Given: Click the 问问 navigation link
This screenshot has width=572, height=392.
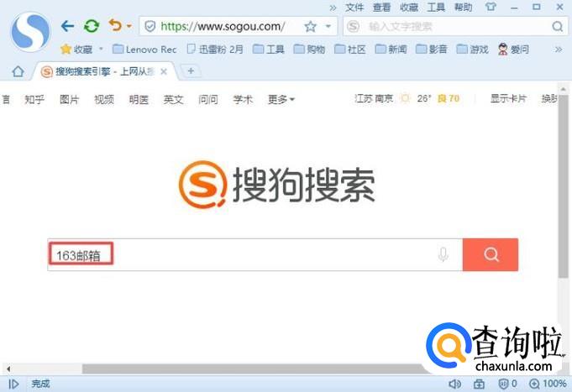Looking at the screenshot, I should [208, 99].
